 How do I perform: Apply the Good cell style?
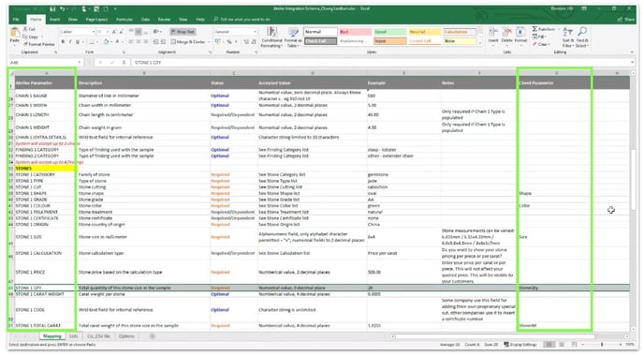click(x=389, y=32)
